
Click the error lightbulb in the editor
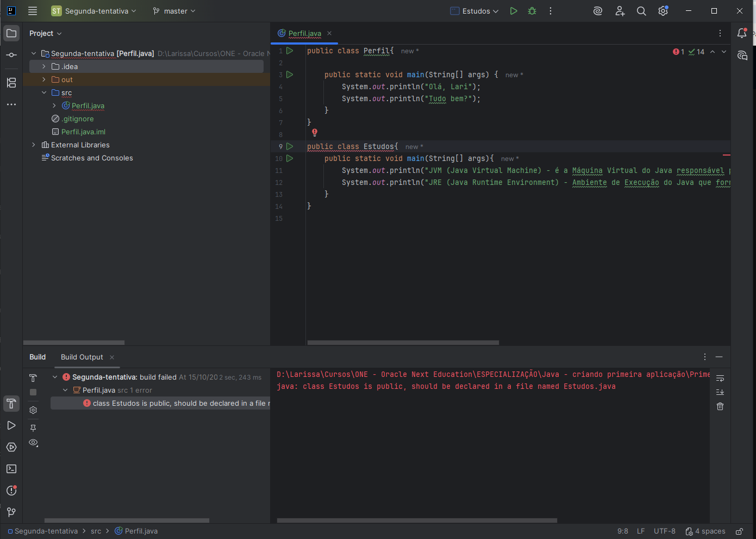click(x=315, y=132)
